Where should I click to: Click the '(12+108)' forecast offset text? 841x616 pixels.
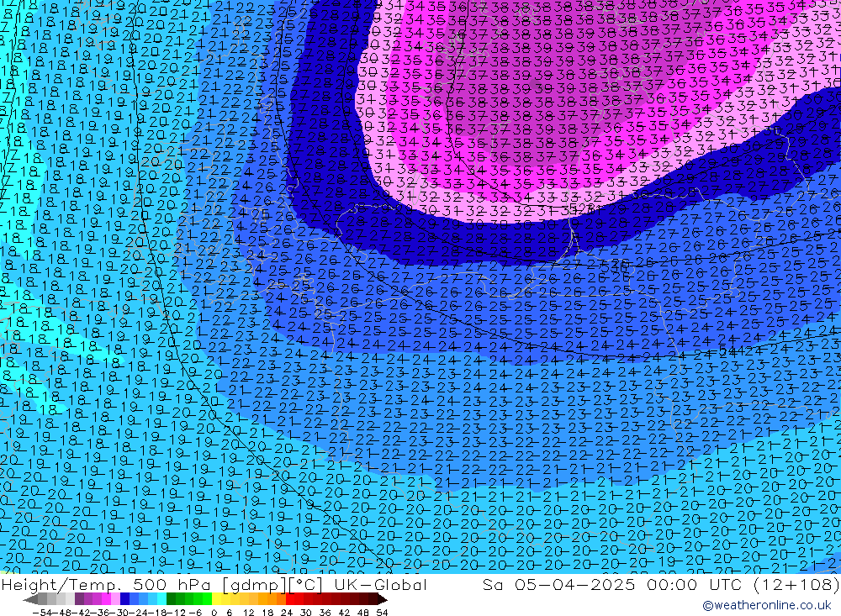[x=796, y=584]
